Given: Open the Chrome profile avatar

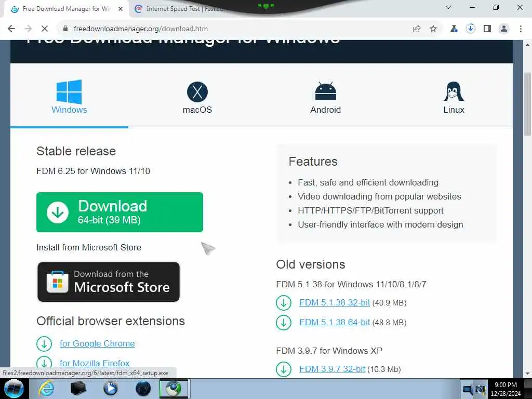Looking at the screenshot, I should click(504, 29).
